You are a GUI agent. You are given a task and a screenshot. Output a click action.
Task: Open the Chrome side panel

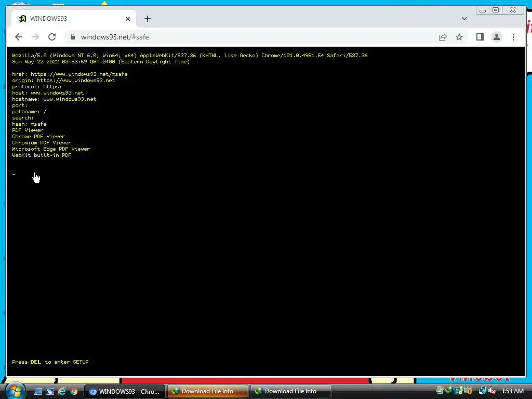coord(480,37)
